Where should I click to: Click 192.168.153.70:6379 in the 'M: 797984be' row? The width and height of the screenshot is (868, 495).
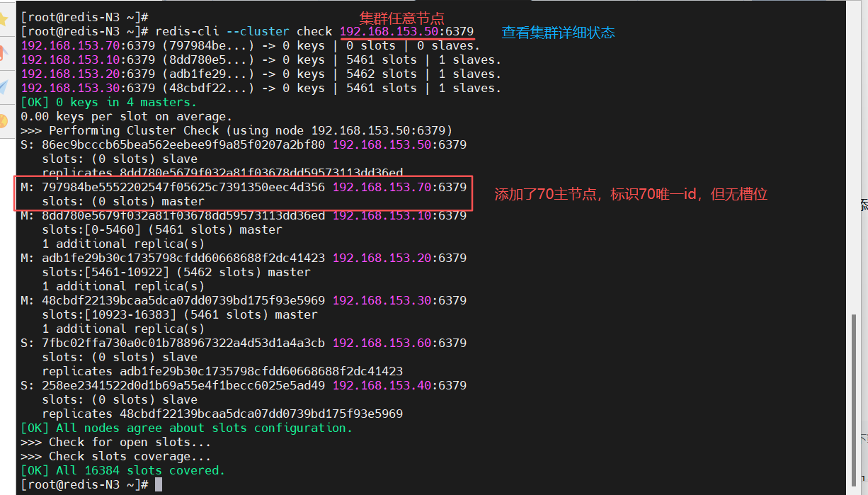click(399, 187)
